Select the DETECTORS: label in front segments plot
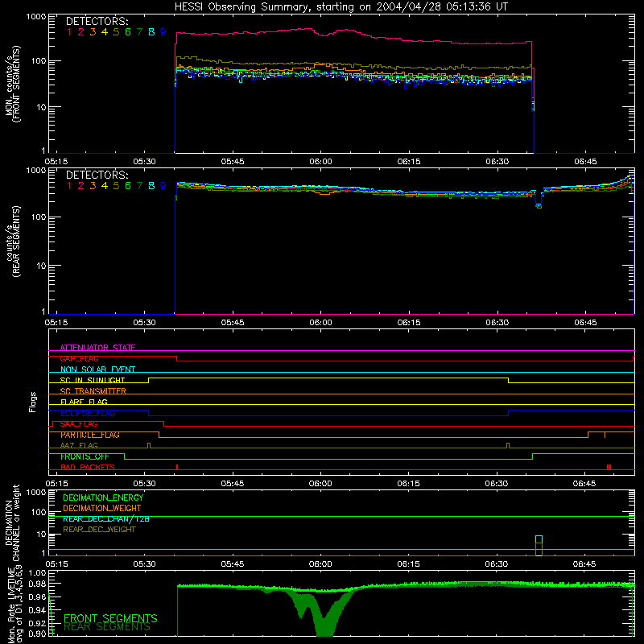This screenshot has height=644, width=644. (97, 22)
